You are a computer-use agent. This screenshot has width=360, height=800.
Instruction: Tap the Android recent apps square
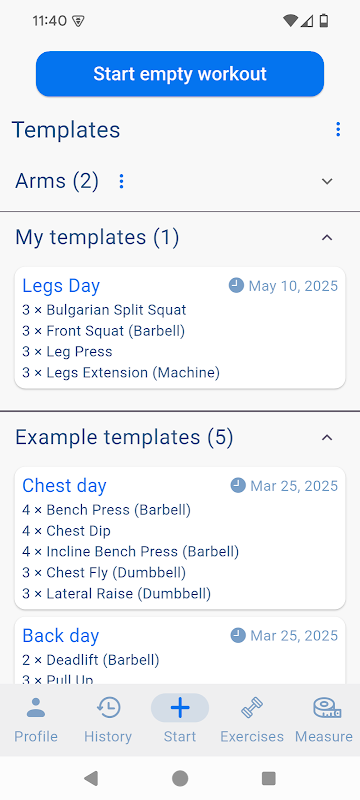pyautogui.click(x=269, y=778)
